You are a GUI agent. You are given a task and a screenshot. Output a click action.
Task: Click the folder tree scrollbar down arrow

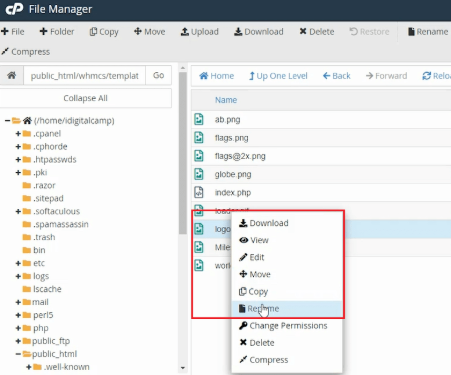click(x=183, y=368)
